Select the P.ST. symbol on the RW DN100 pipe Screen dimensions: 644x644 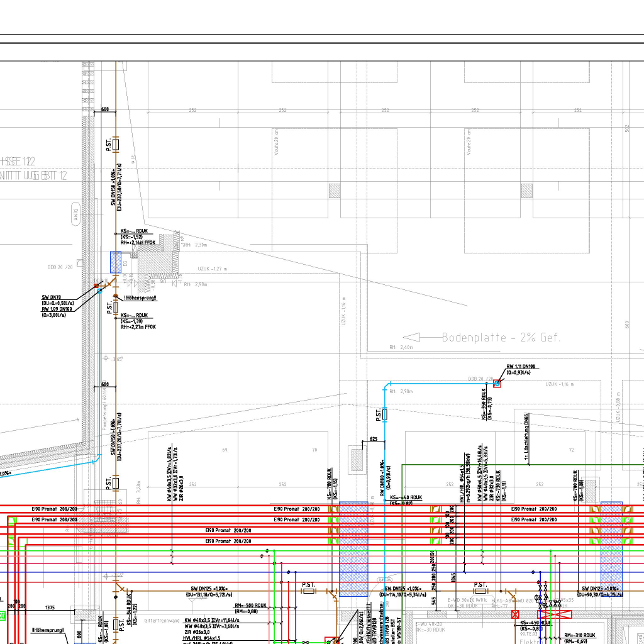tap(385, 415)
